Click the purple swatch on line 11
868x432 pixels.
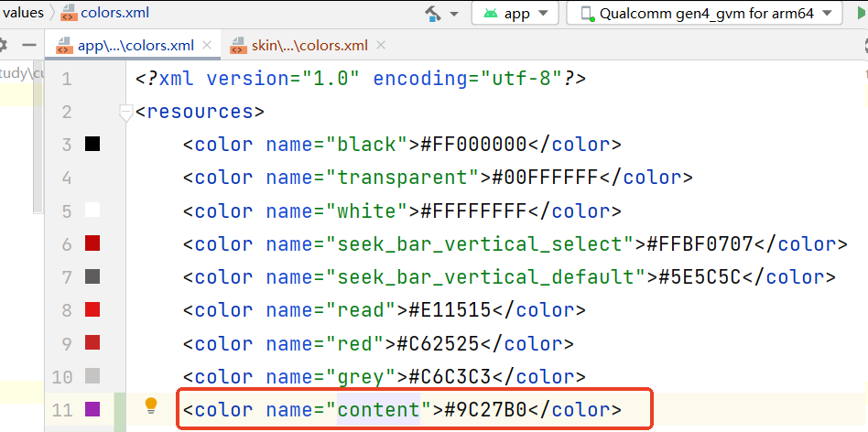(x=92, y=409)
